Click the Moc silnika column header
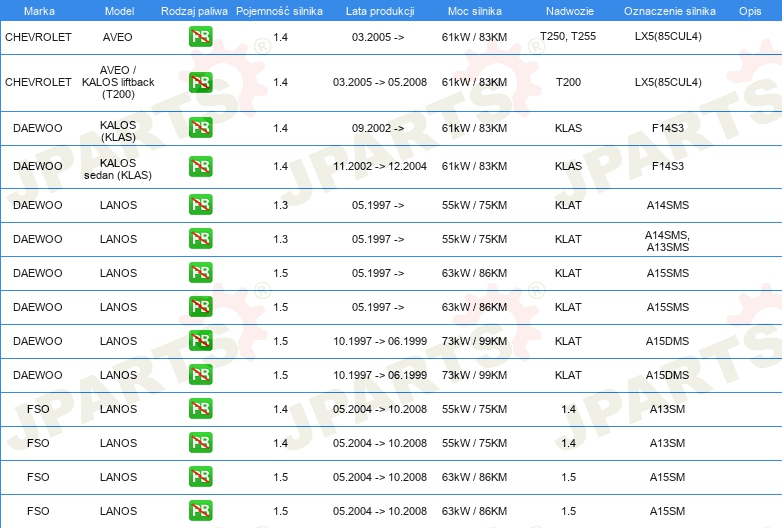The image size is (782, 528). pos(474,10)
